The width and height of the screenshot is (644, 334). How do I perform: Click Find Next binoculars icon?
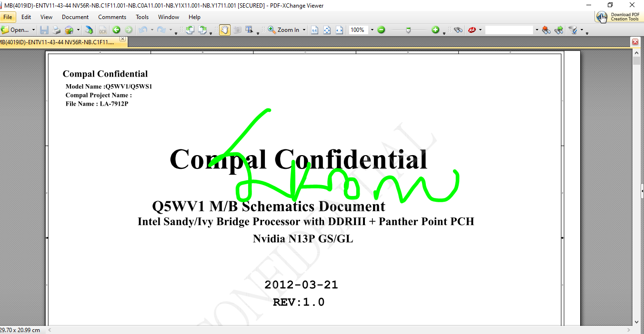pos(559,30)
